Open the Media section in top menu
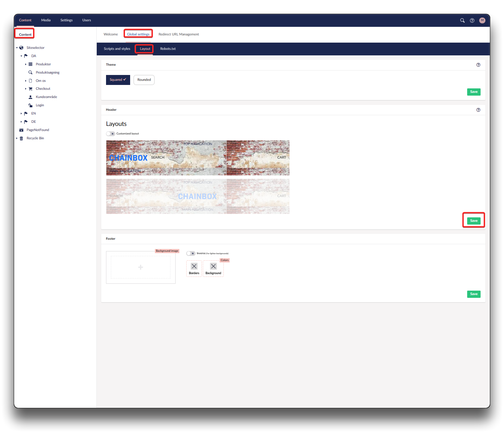This screenshot has width=504, height=433. (46, 20)
